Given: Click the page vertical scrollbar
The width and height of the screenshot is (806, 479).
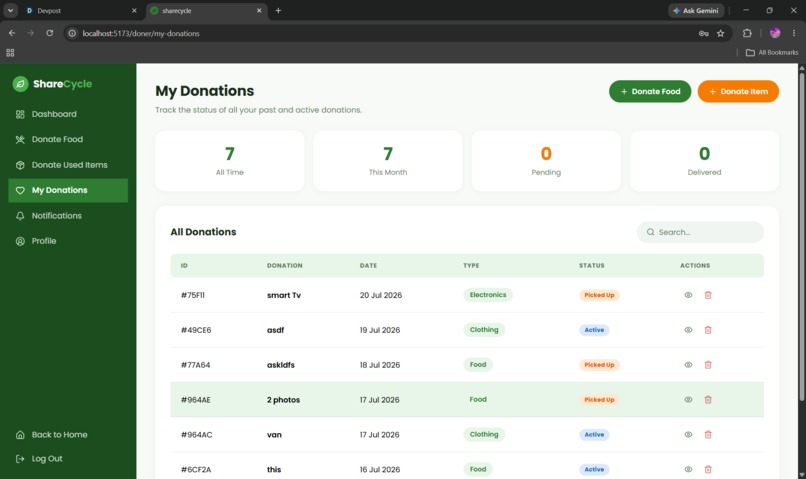Looking at the screenshot, I should [x=801, y=236].
